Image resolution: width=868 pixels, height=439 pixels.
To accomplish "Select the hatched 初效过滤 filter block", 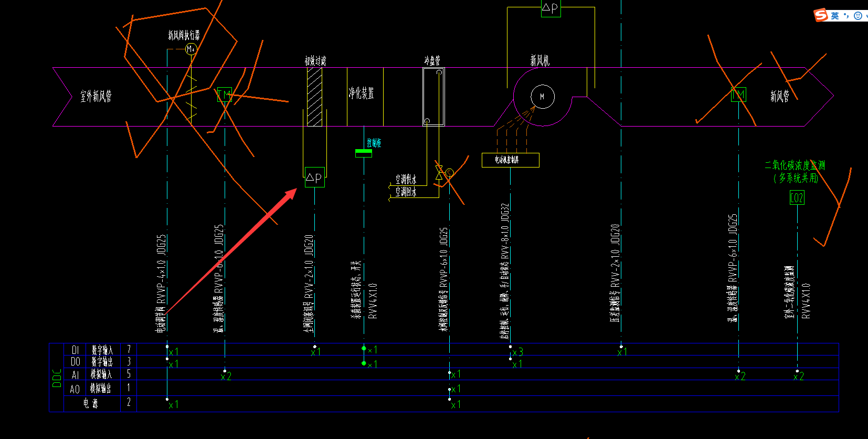I will click(x=314, y=97).
